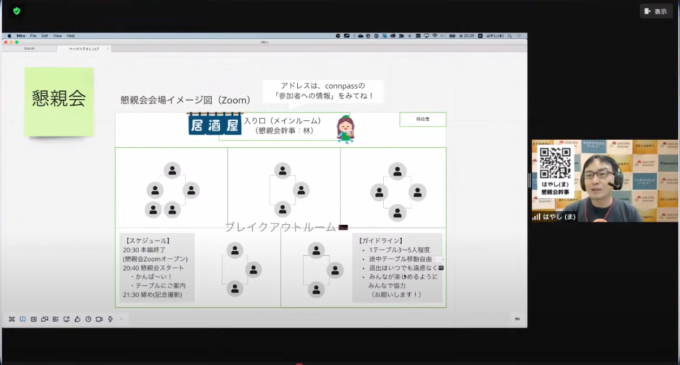Open the File menu in the menu bar
This screenshot has width=680, height=365.
(x=33, y=36)
